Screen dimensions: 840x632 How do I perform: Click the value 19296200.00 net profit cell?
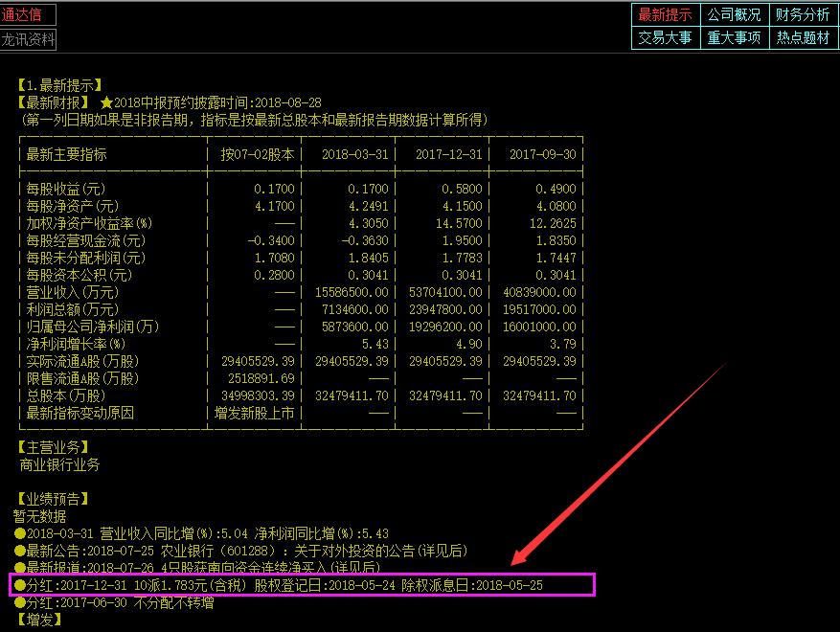(x=445, y=327)
